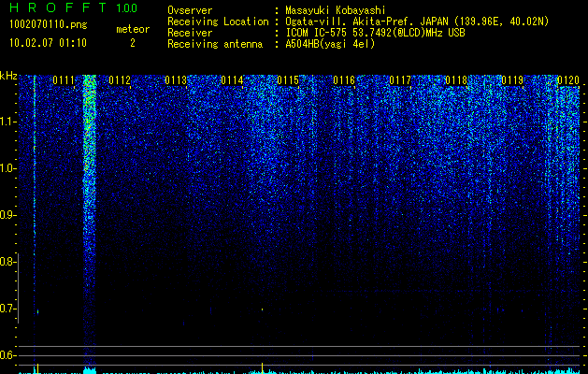Image resolution: width=588 pixels, height=374 pixels.
Task: Click the Receiver label
Action: pos(190,33)
